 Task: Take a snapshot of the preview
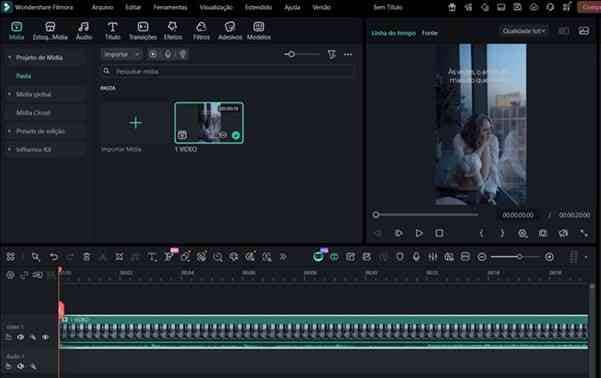coord(543,233)
